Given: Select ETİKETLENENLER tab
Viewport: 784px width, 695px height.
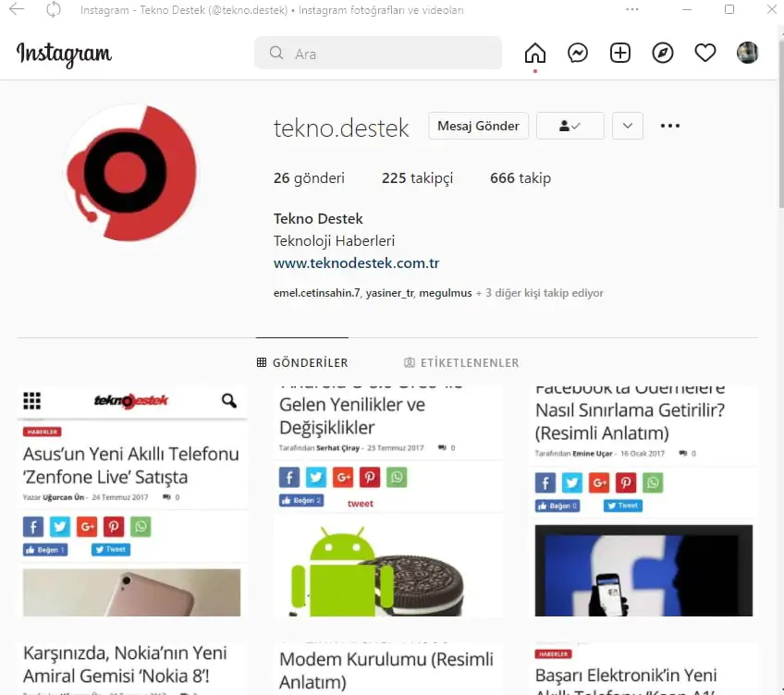Looking at the screenshot, I should [461, 362].
